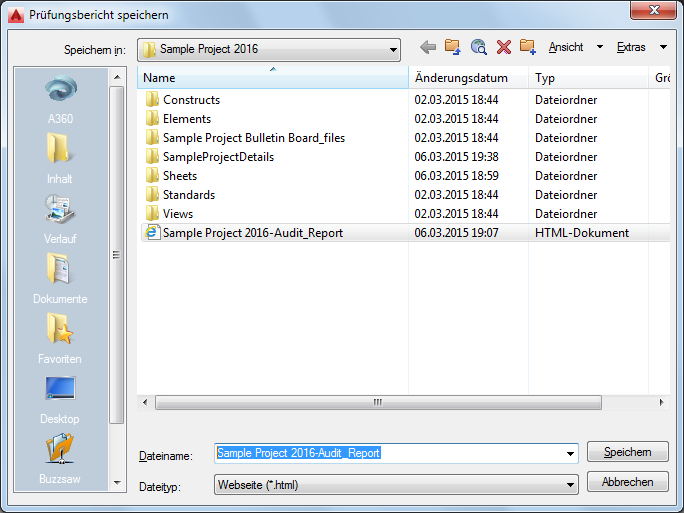Select the Standards folder name

point(189,195)
